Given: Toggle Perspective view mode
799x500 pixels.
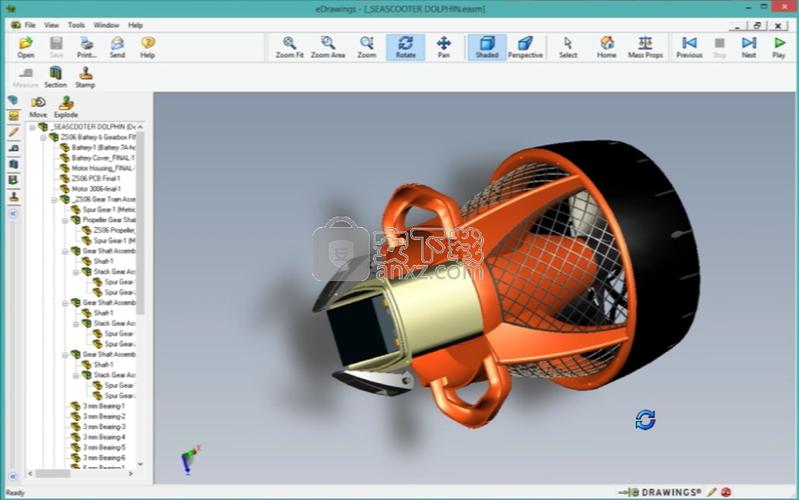Looking at the screenshot, I should tap(525, 46).
